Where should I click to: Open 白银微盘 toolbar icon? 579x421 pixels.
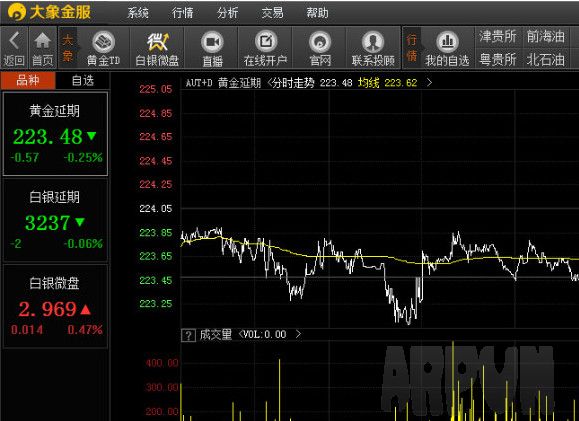coord(157,42)
